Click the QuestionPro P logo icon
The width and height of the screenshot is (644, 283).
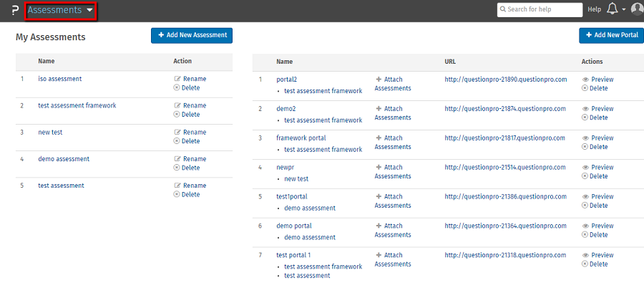coord(15,10)
